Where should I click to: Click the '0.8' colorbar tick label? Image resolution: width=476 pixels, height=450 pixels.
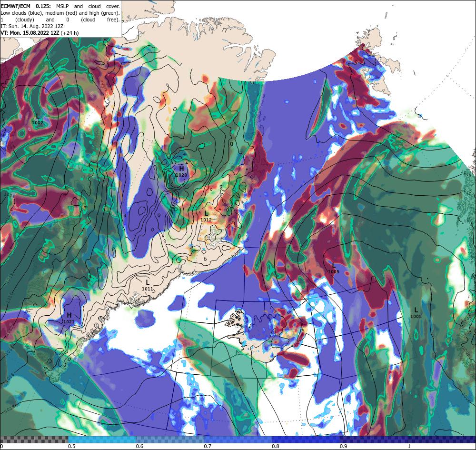coord(276,446)
